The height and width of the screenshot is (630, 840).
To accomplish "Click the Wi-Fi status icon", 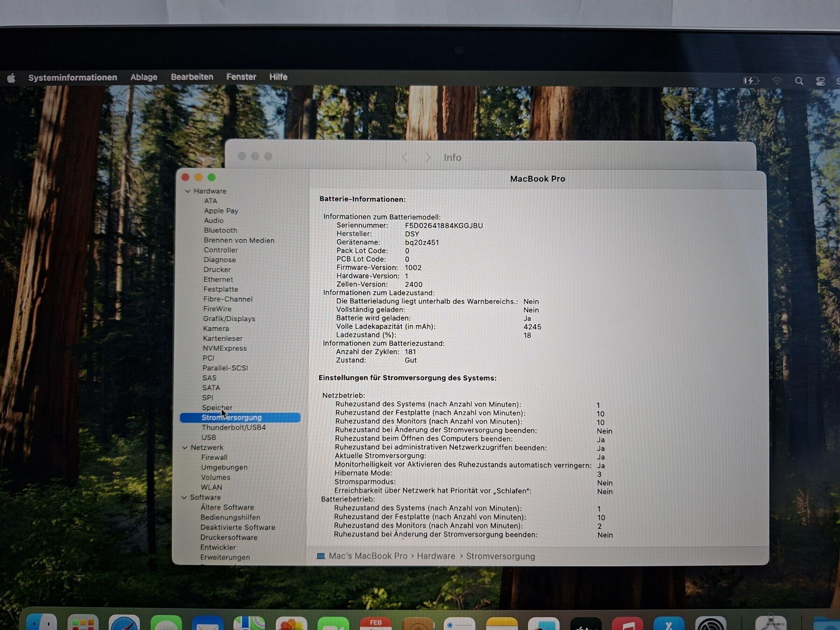I will pos(777,81).
